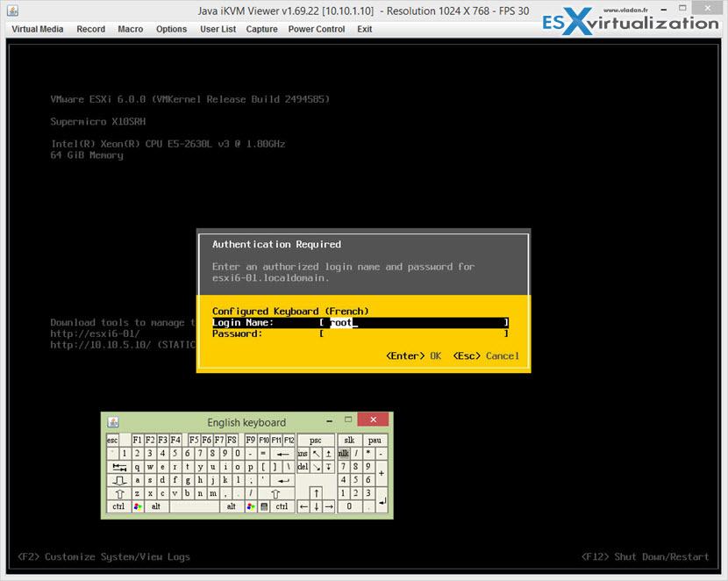Open the Power Control menu
The height and width of the screenshot is (581, 728).
(316, 29)
